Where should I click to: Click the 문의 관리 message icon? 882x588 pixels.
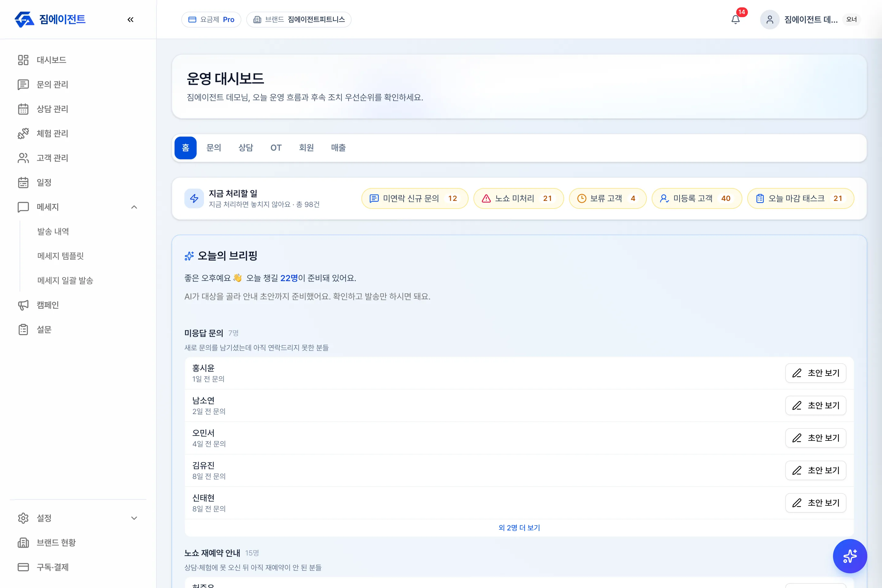23,85
